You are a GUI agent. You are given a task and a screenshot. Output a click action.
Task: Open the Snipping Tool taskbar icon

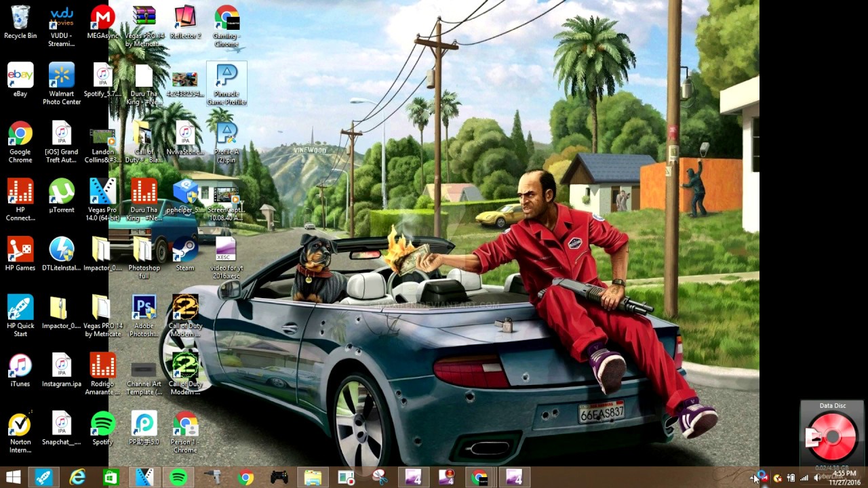click(x=380, y=477)
